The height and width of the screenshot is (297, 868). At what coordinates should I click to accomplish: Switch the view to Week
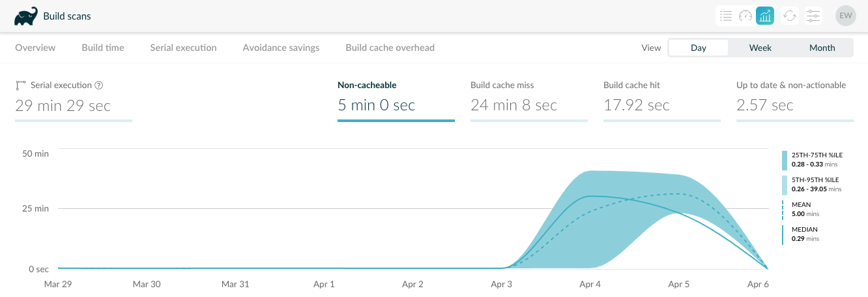[x=760, y=48]
